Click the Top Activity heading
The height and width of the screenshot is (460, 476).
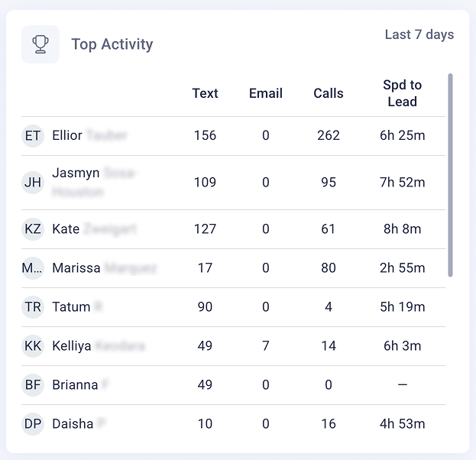click(112, 44)
